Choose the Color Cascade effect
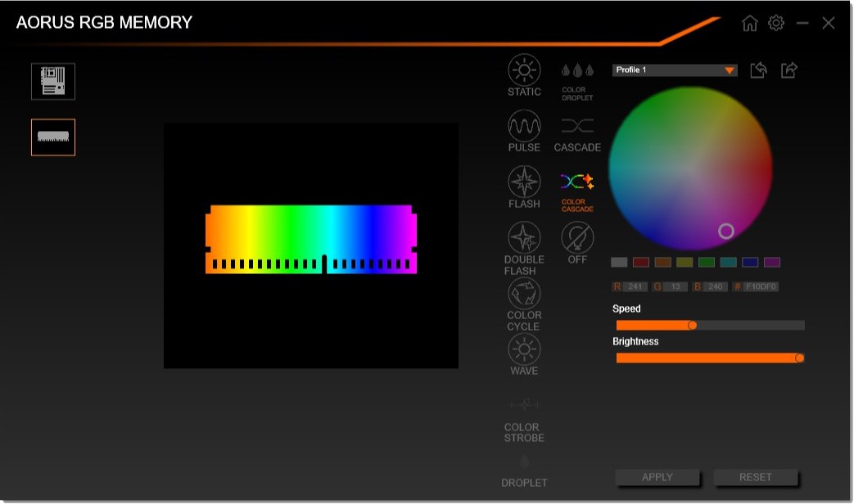The height and width of the screenshot is (504, 854). (577, 182)
